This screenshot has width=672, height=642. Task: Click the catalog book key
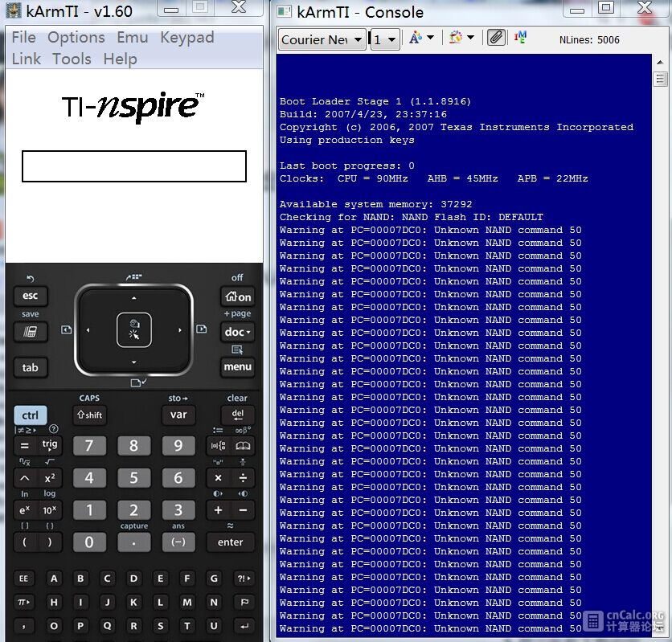point(243,446)
